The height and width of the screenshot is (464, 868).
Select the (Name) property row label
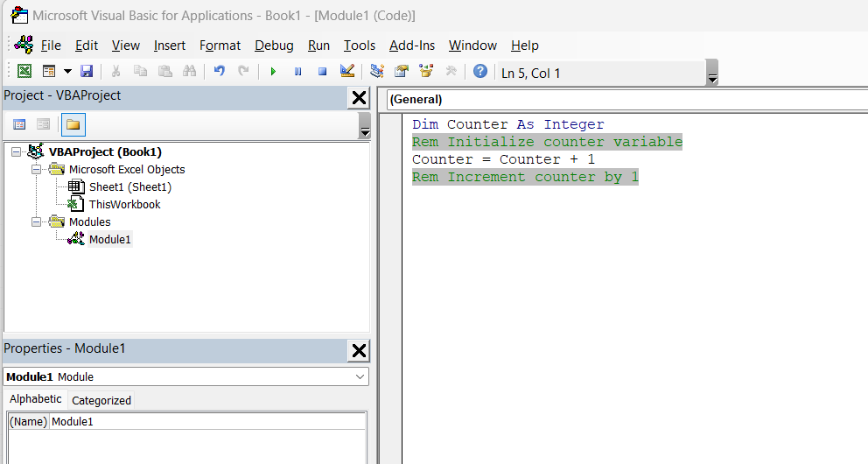pyautogui.click(x=29, y=421)
